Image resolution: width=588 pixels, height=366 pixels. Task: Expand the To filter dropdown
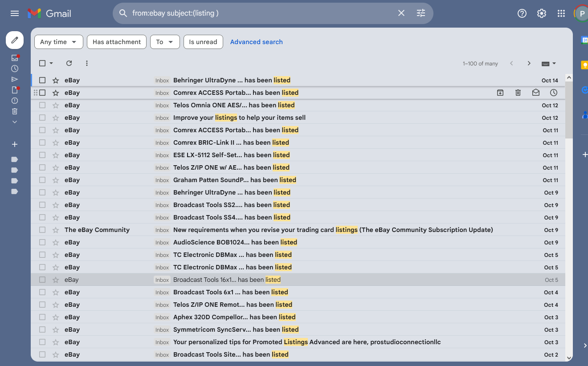point(165,42)
